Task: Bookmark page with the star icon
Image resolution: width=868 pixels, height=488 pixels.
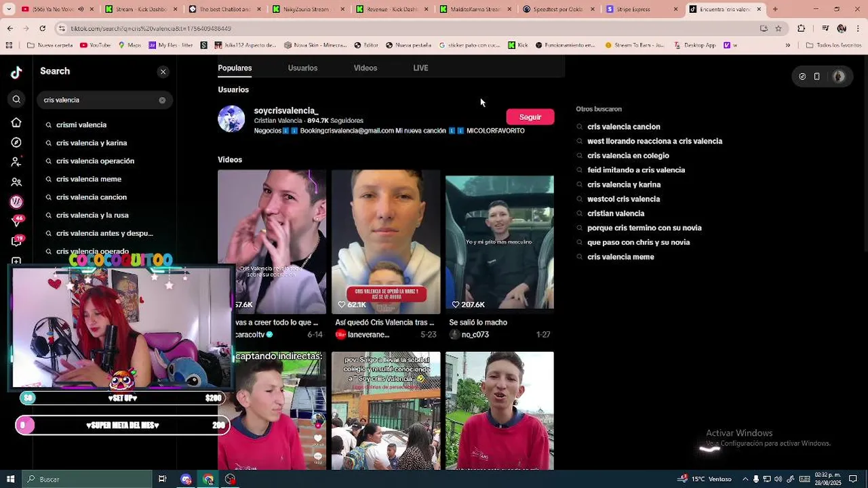Action: (x=778, y=28)
